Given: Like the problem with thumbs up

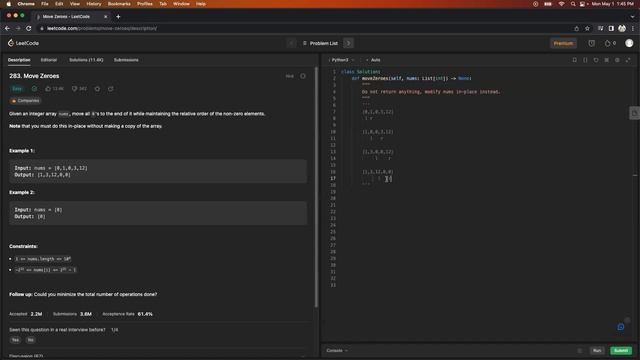Looking at the screenshot, I should [54, 89].
